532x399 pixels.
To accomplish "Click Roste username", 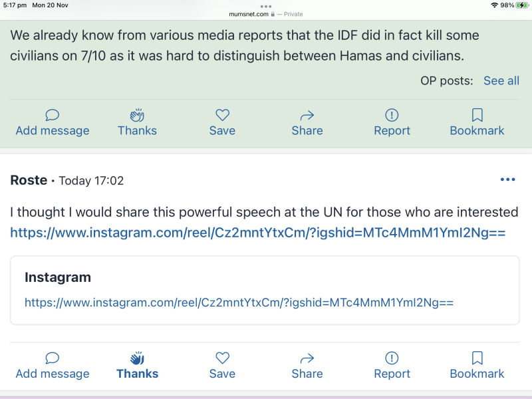I will click(29, 180).
